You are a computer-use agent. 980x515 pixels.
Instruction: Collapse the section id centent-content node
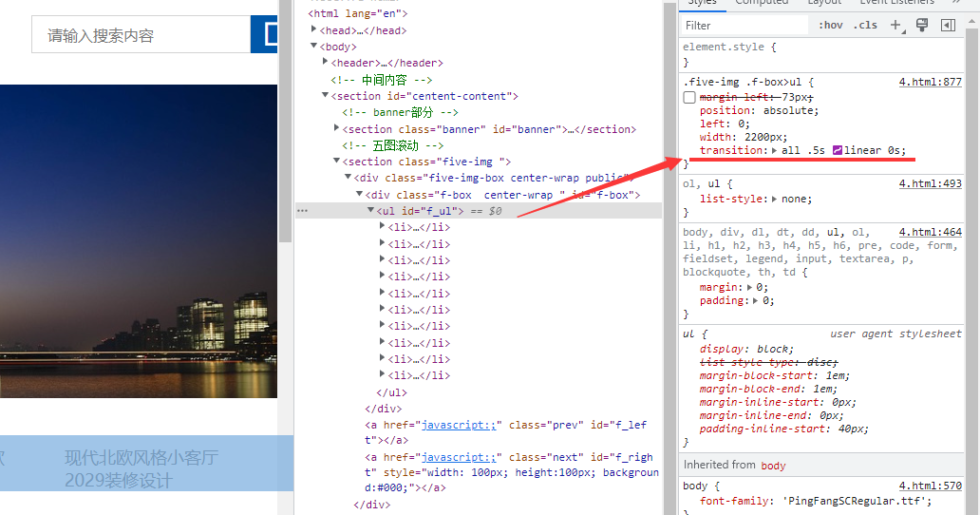(x=325, y=95)
